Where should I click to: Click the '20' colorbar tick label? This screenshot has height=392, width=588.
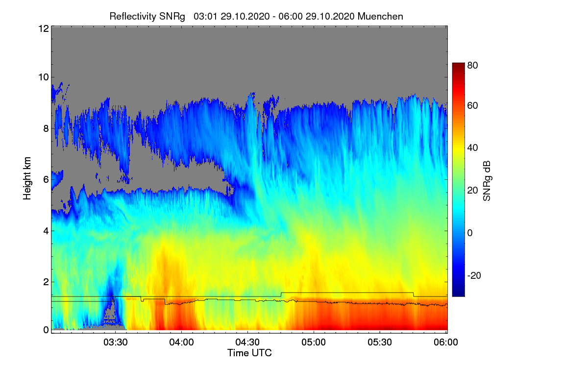point(472,191)
